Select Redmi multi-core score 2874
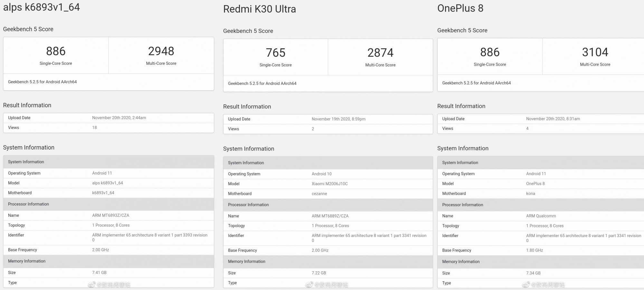 pyautogui.click(x=380, y=53)
